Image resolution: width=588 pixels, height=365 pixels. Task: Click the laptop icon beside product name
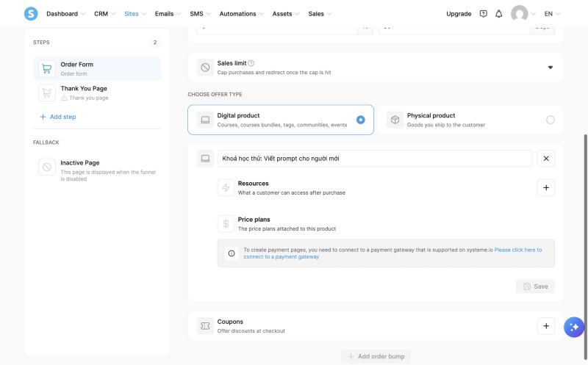point(205,159)
